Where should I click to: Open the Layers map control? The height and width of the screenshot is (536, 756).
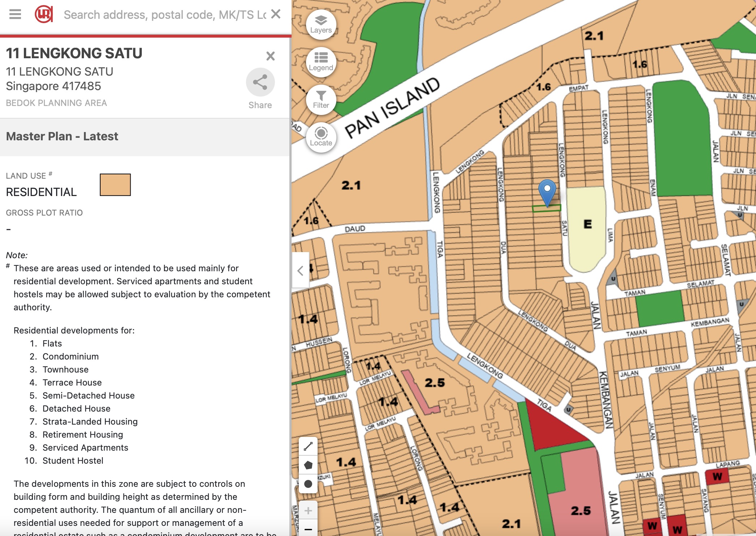pyautogui.click(x=321, y=24)
